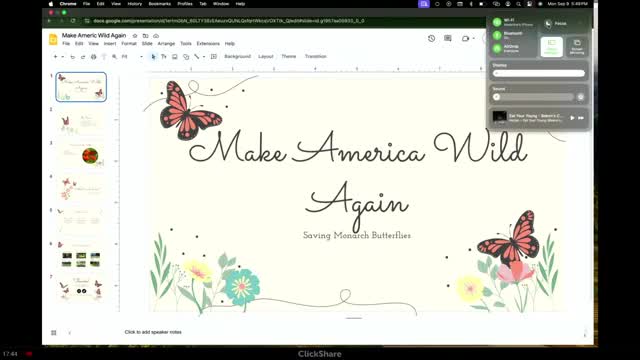This screenshot has height=360, width=640.
Task: Collapse the filmstrip panel arrow
Action: pos(69,333)
